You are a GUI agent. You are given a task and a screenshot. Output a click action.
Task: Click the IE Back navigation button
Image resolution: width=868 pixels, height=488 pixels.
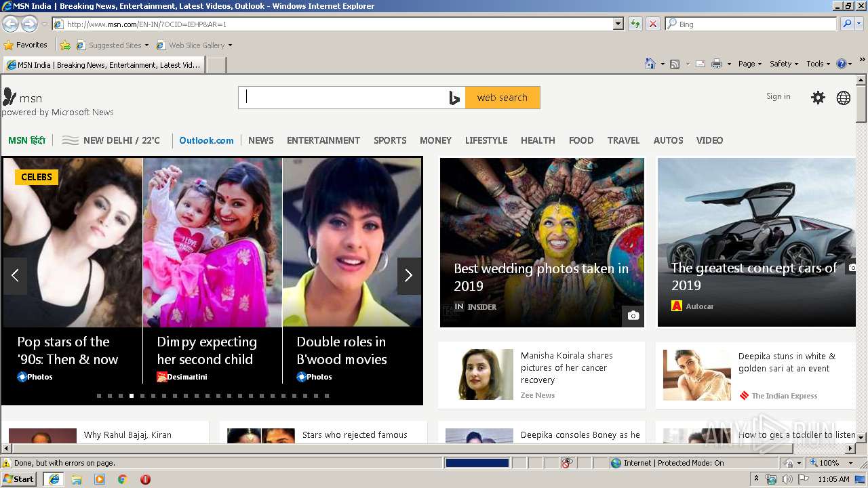[10, 24]
